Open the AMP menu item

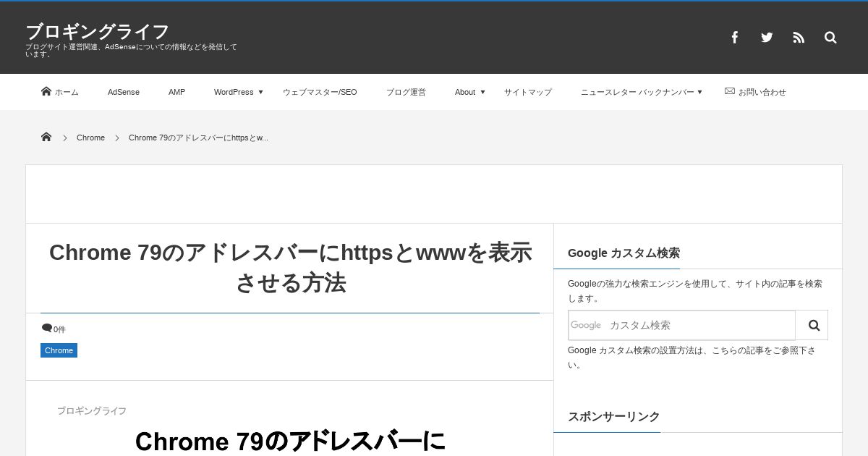[176, 92]
